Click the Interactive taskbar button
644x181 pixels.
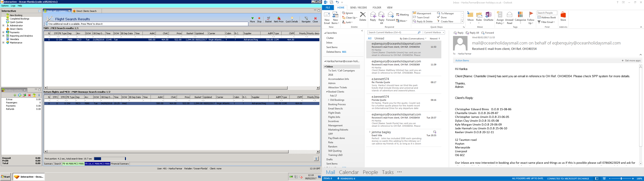29,177
